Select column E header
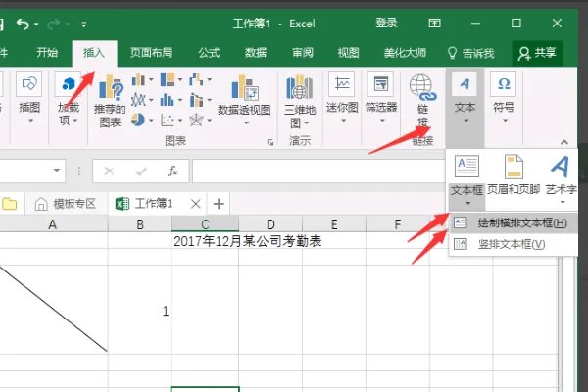 (334, 224)
